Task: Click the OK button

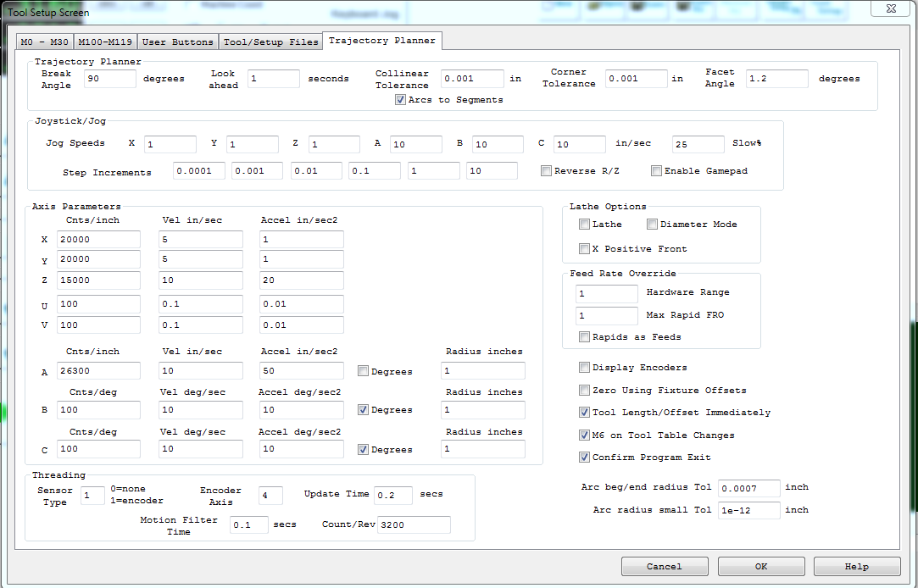Action: click(760, 566)
